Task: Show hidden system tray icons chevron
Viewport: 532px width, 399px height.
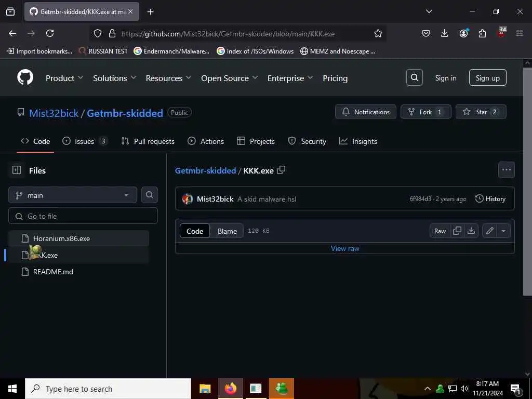Action: 428,389
